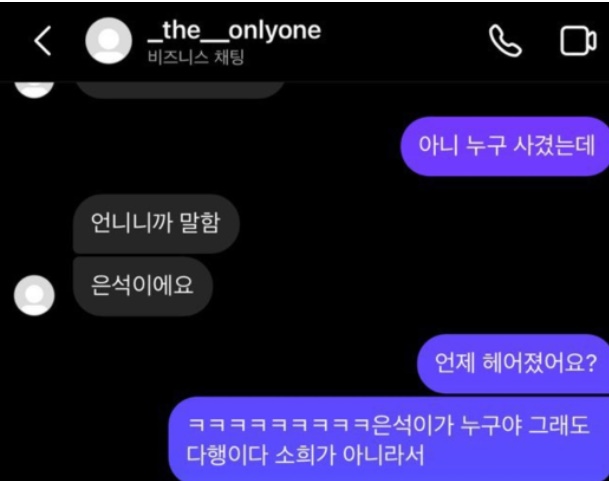Viewport: 609px width, 481px height.
Task: Start a voice call with the phone icon
Action: tap(505, 41)
